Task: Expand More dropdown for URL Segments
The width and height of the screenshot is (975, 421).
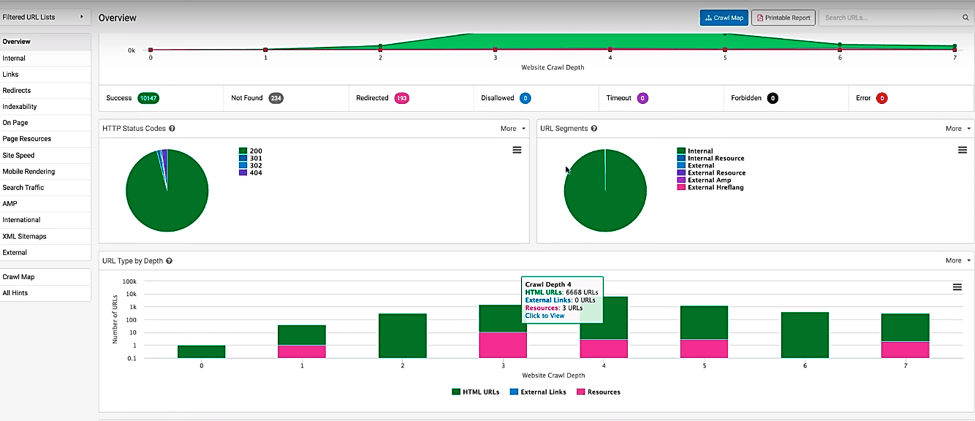Action: (958, 129)
